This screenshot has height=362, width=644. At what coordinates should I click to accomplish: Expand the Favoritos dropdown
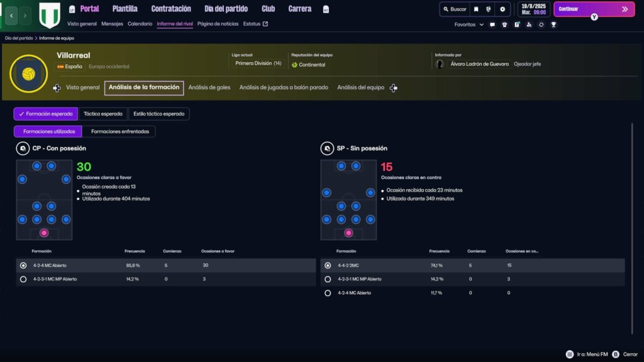[469, 25]
